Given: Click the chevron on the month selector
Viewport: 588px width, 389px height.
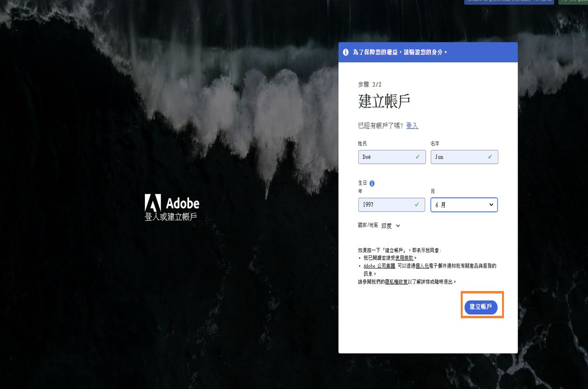Looking at the screenshot, I should coord(492,205).
